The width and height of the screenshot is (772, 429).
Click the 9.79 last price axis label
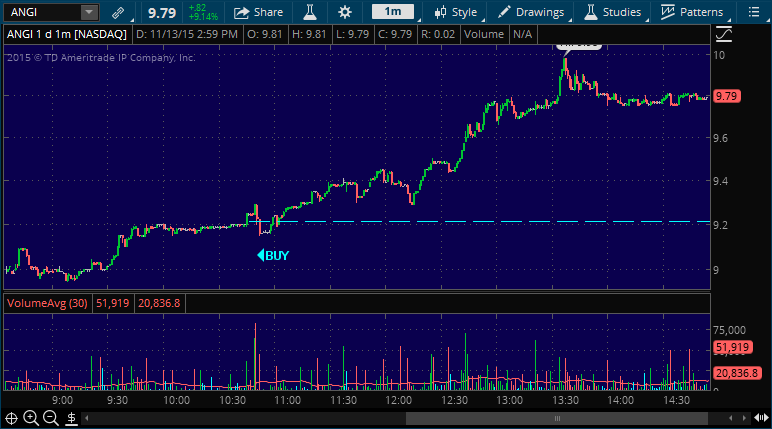coord(727,96)
